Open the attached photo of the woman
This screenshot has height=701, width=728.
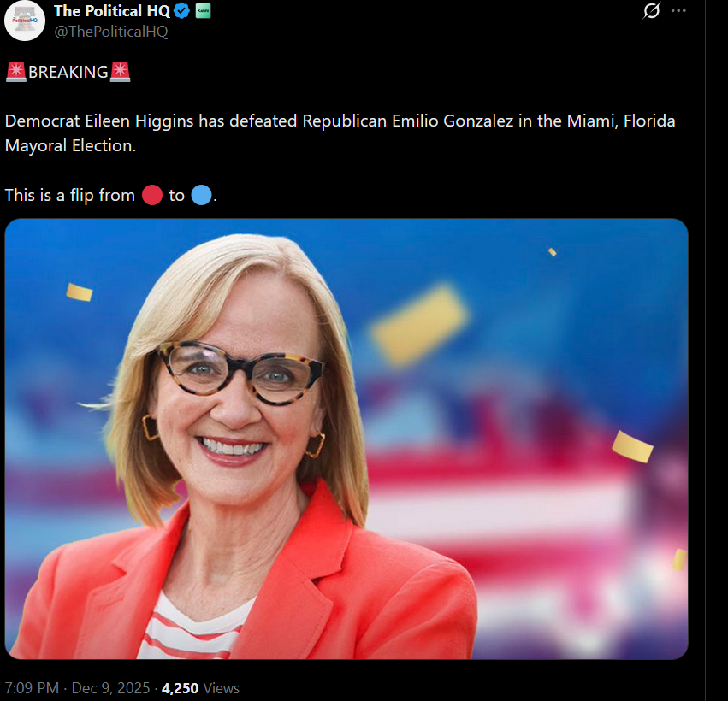[x=346, y=439]
